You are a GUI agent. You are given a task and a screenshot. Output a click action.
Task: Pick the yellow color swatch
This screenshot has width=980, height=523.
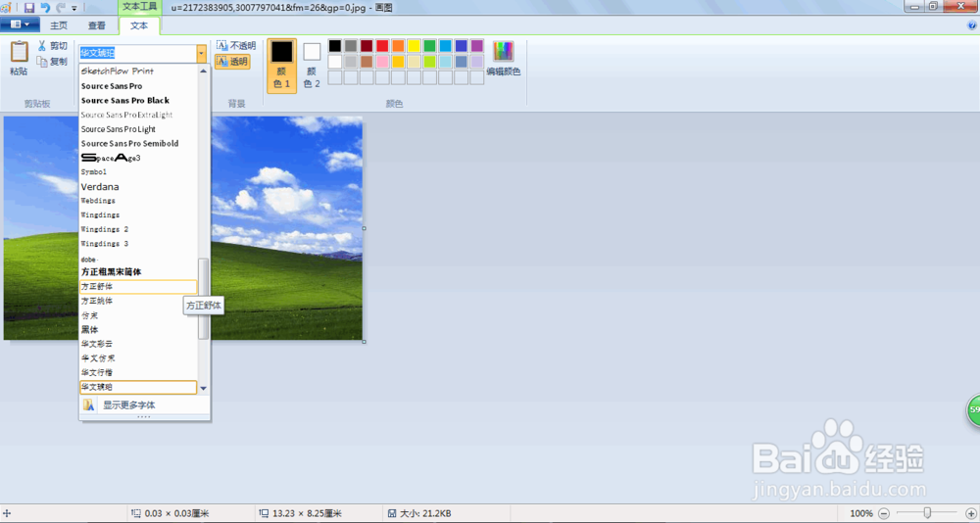pyautogui.click(x=414, y=46)
